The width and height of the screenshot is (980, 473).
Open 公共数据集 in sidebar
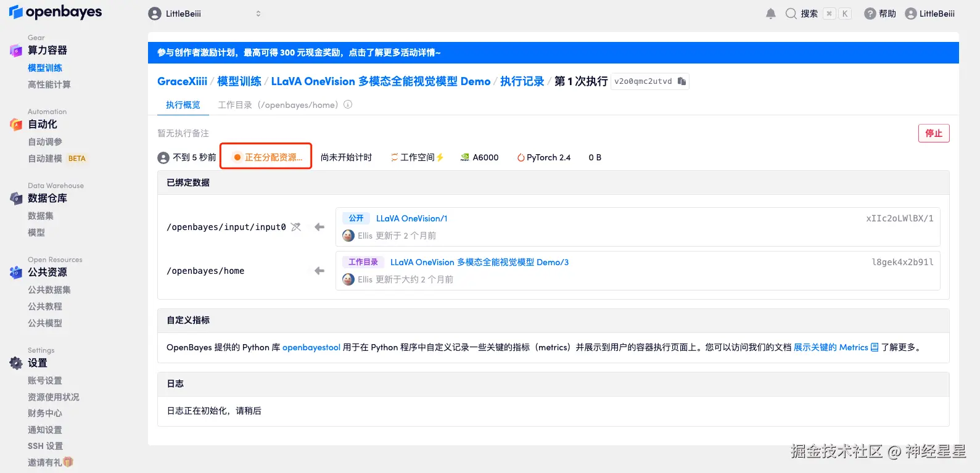click(49, 290)
